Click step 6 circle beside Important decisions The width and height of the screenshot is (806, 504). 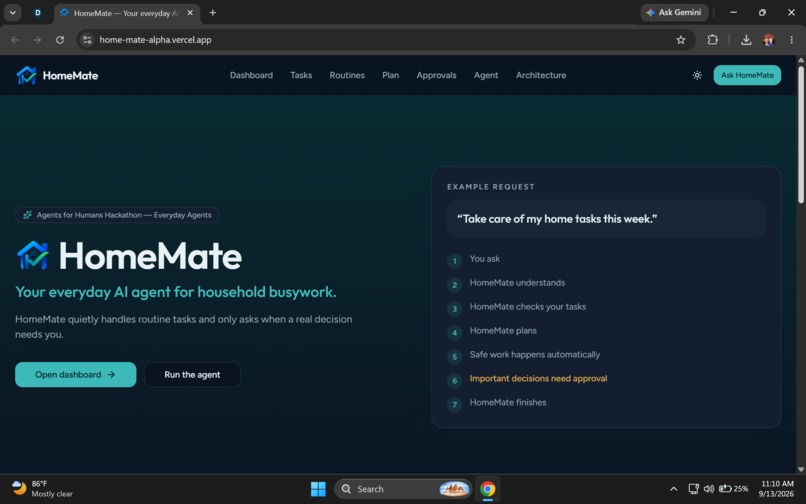[x=454, y=381]
